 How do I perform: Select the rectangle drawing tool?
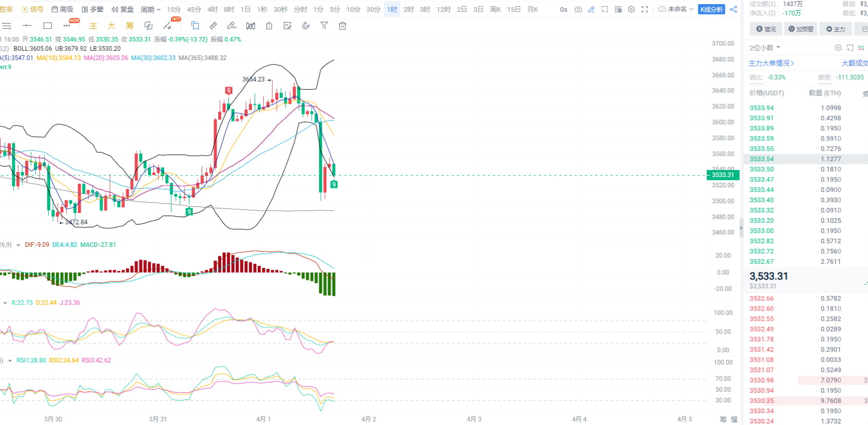point(48,26)
